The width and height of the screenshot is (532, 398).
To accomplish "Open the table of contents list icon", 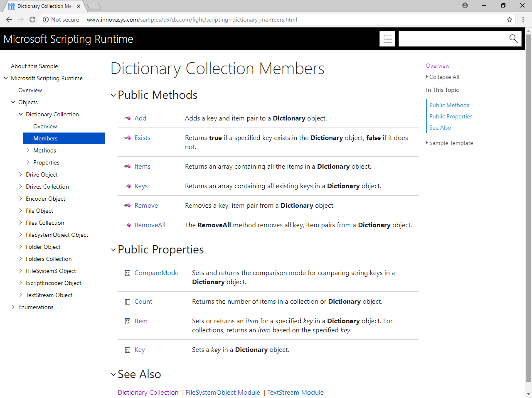I will 387,39.
